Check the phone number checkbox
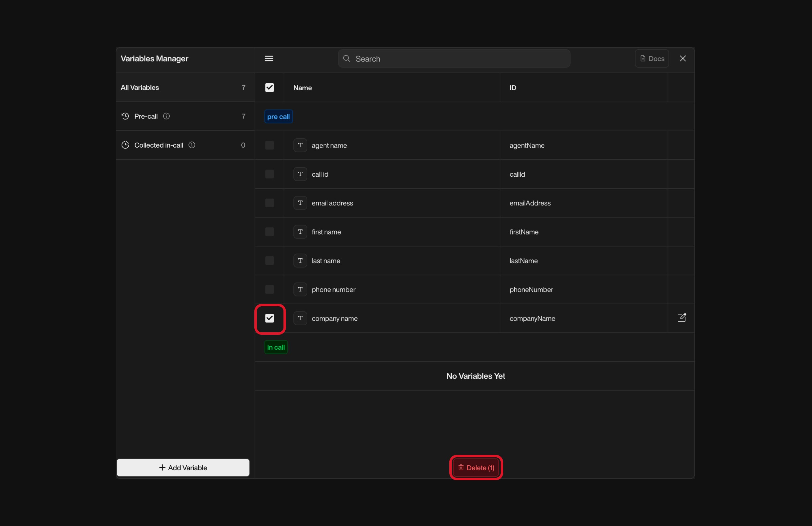812x526 pixels. (x=269, y=289)
